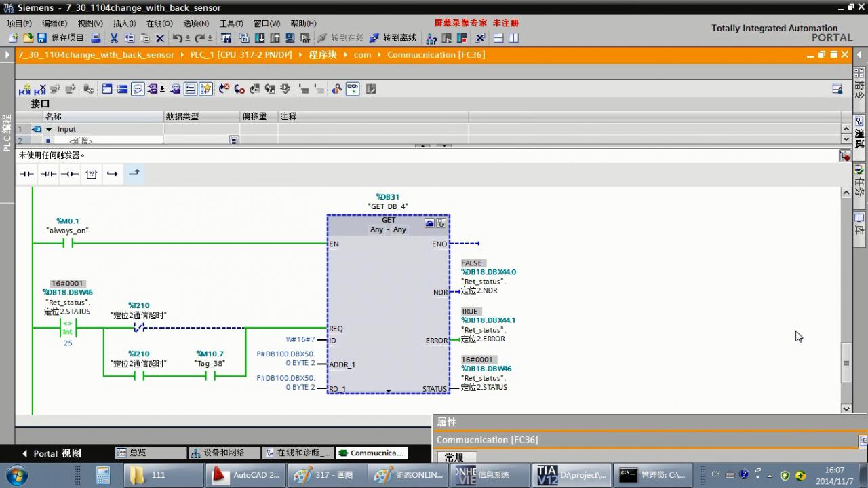Insert a normally closed contact
Screen dimensions: 868x488
click(x=48, y=174)
